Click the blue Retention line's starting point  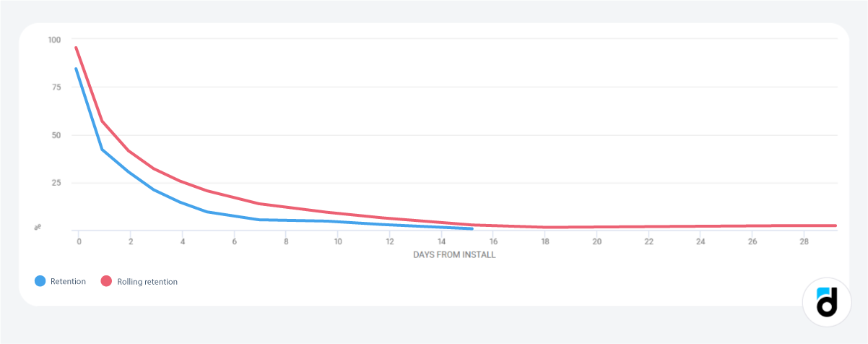pos(77,69)
